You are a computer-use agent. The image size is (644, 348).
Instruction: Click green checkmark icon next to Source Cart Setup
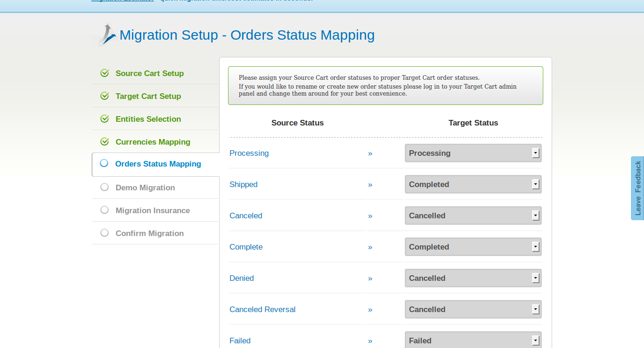[104, 73]
